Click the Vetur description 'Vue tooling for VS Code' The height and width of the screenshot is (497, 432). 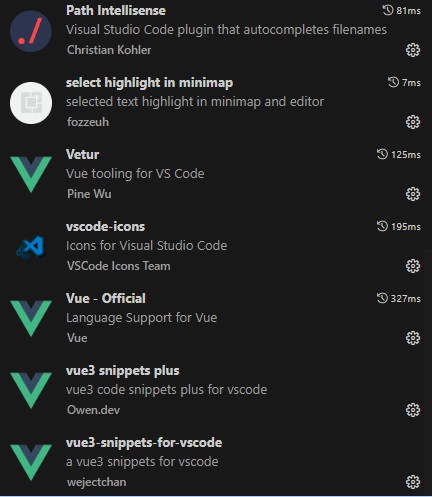point(135,174)
